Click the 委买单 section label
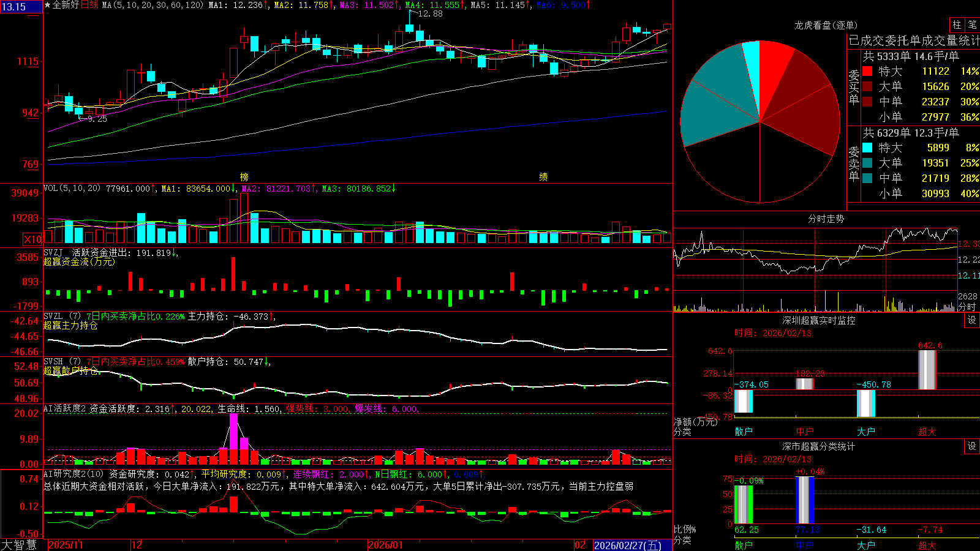980x551 pixels. (854, 86)
